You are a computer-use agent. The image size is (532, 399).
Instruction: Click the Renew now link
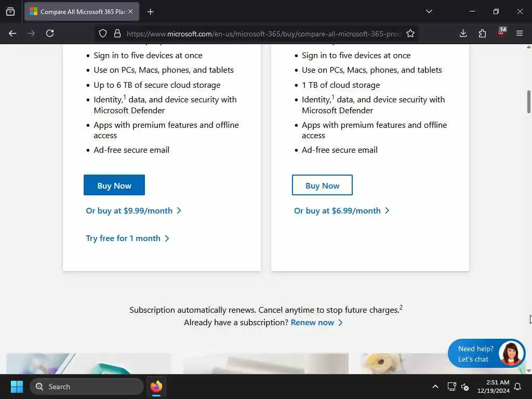point(316,323)
